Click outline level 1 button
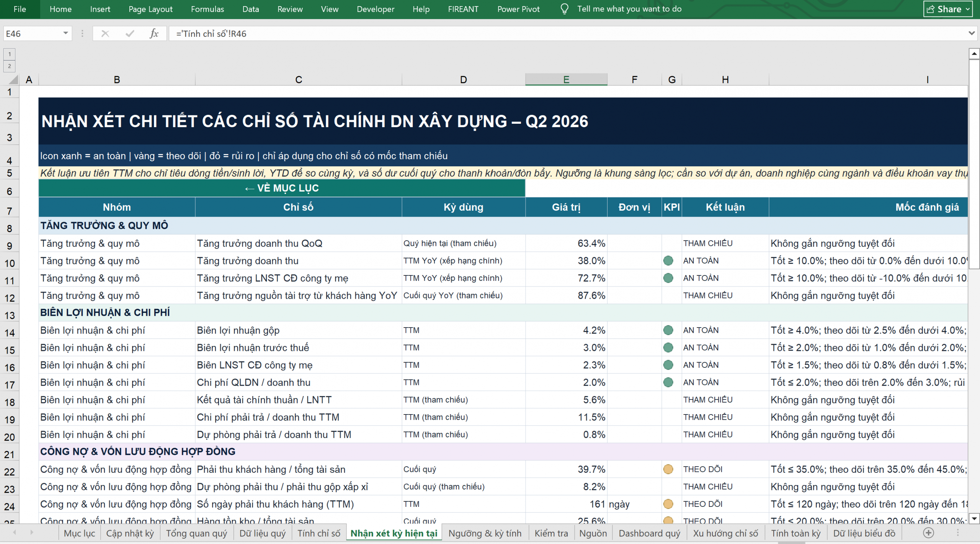 pos(10,54)
